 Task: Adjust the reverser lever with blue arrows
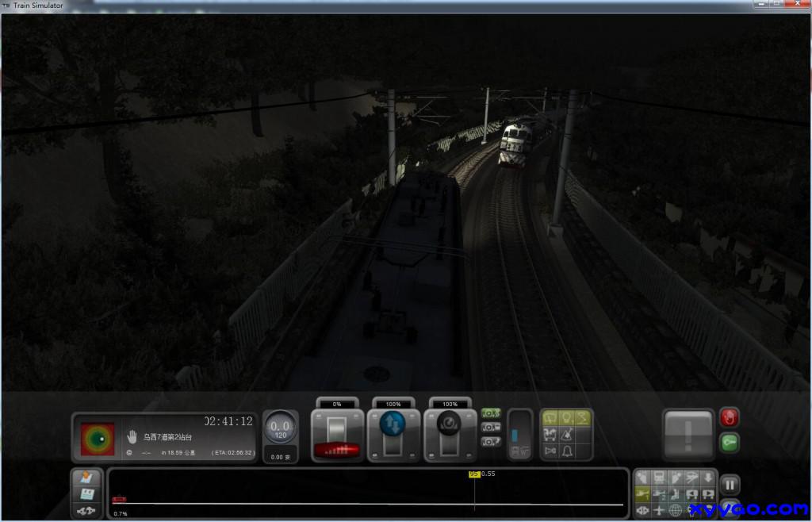pos(393,433)
